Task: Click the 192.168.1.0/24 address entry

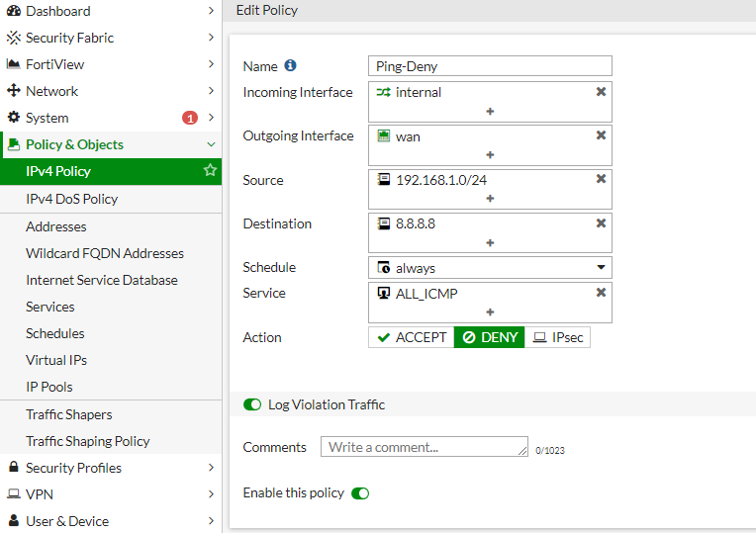Action: pyautogui.click(x=431, y=180)
